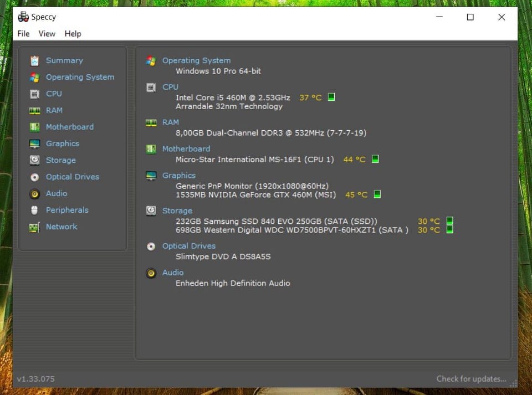This screenshot has height=395, width=532.
Task: Click 'Arrandale 32nm Technology' text
Action: pyautogui.click(x=229, y=106)
